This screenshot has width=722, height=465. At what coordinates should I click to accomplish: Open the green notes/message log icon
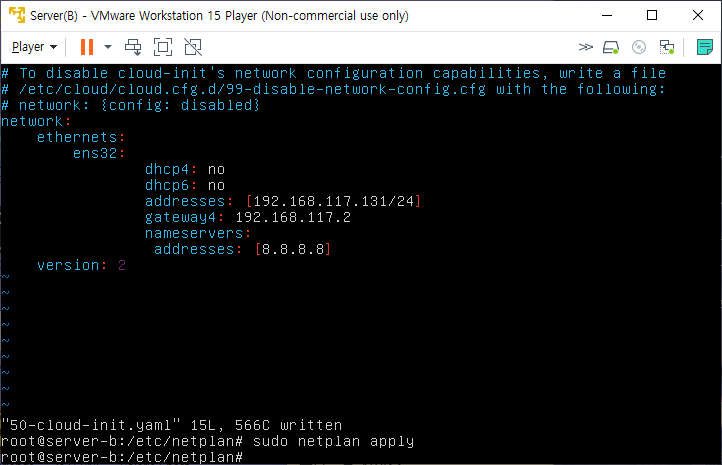705,47
